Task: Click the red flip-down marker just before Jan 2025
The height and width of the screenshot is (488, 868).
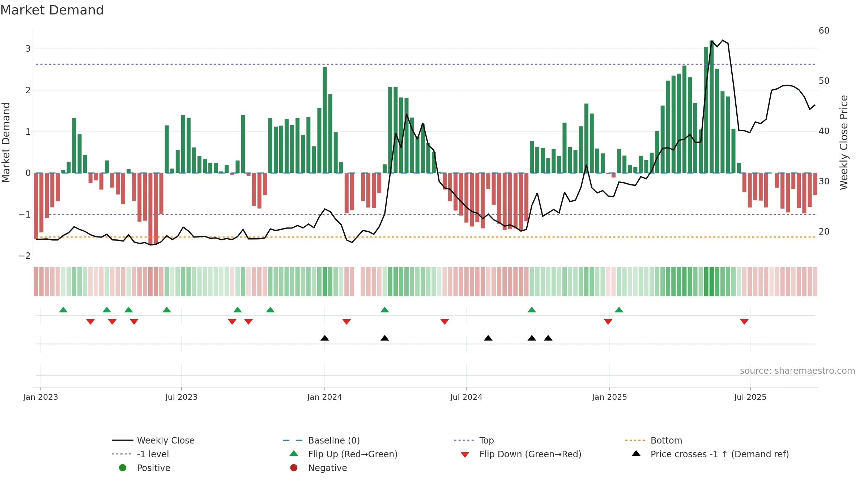Action: click(x=608, y=322)
